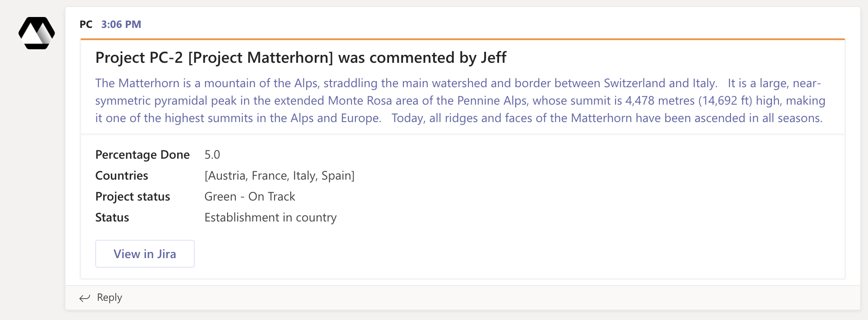The height and width of the screenshot is (320, 868).
Task: Click the PC sender name label
Action: point(86,24)
